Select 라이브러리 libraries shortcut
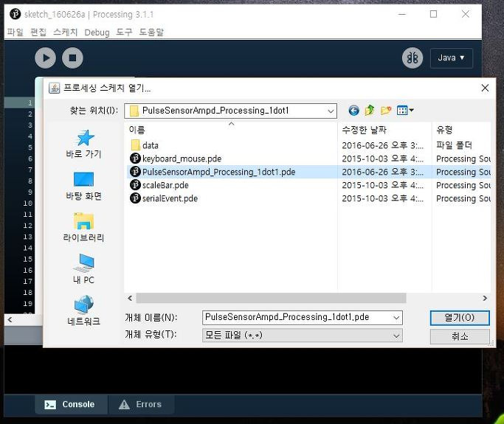Image resolution: width=504 pixels, height=424 pixels. 83,227
